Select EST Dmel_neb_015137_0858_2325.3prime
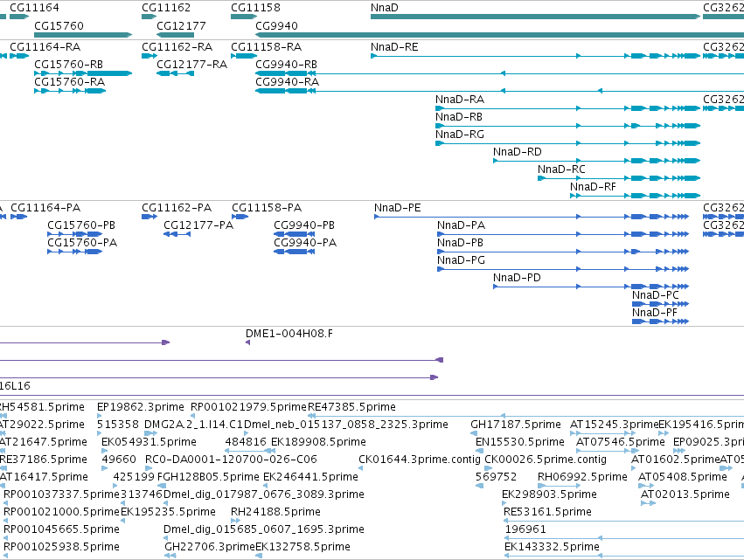The height and width of the screenshot is (560, 744). 346,425
